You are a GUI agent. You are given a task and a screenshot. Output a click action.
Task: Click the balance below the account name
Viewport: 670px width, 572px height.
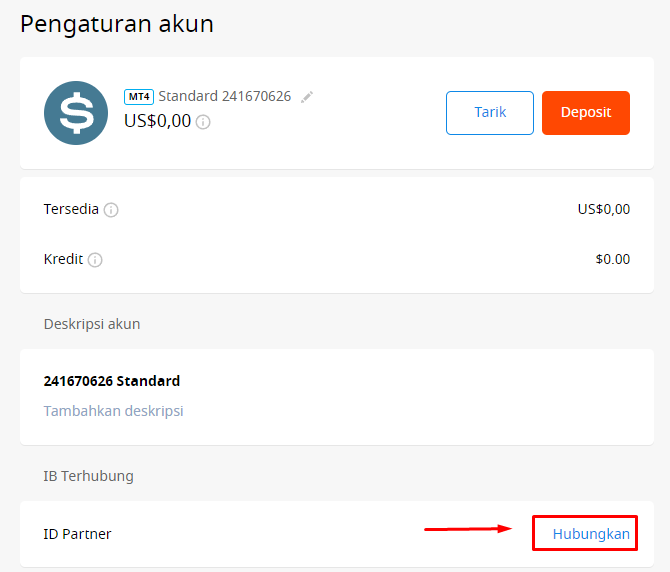157,121
